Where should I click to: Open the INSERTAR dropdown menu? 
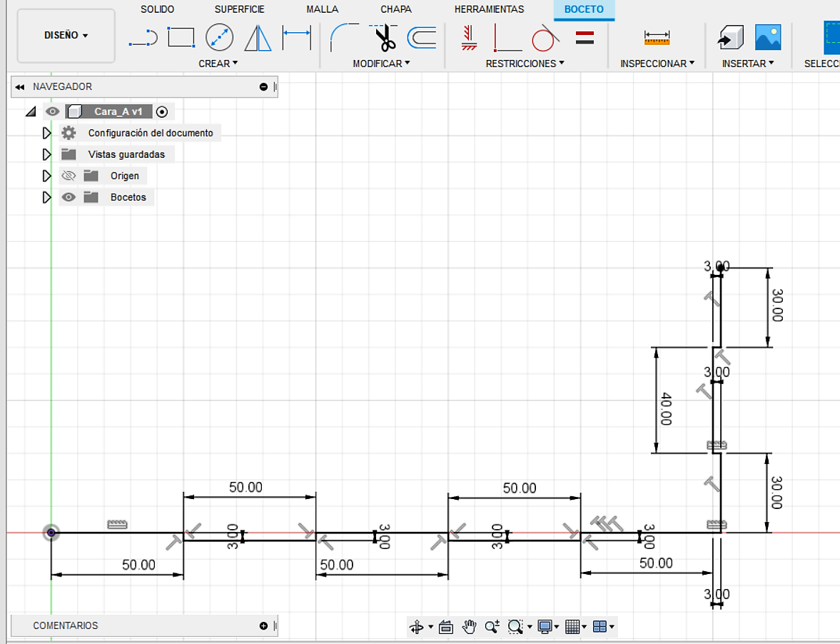pyautogui.click(x=748, y=64)
